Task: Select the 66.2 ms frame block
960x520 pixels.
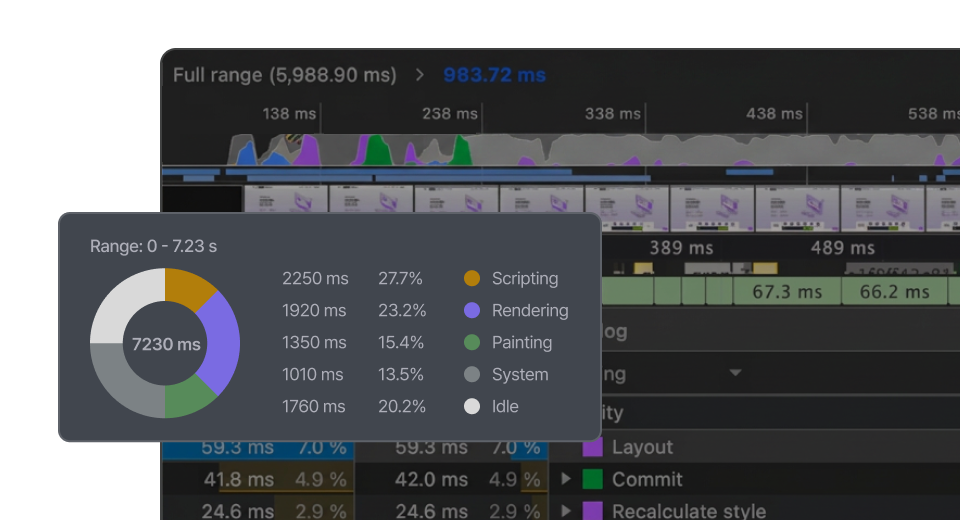Action: (894, 292)
